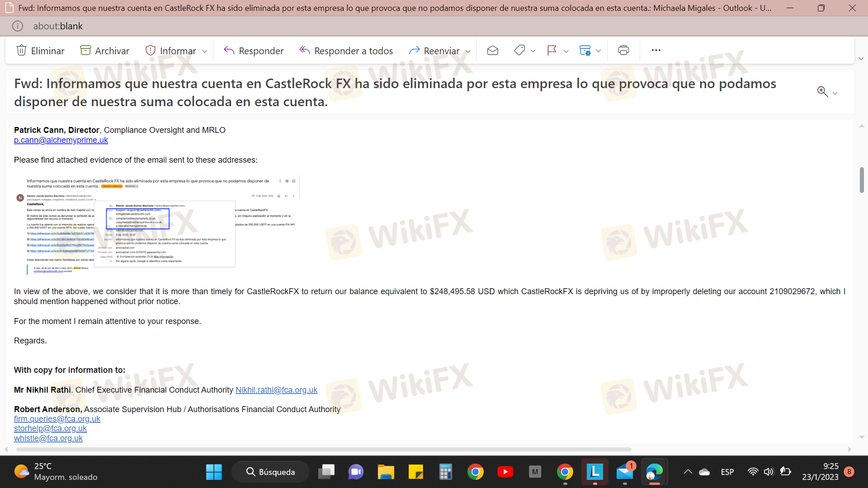Click the Reenviar button label

tap(441, 51)
